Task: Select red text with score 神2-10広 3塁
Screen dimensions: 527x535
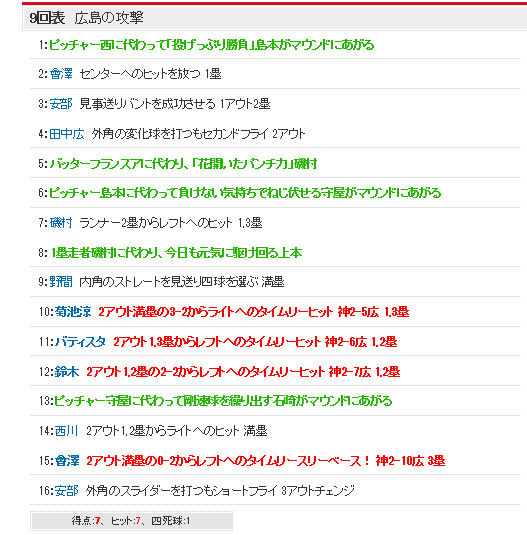Action: click(x=266, y=461)
